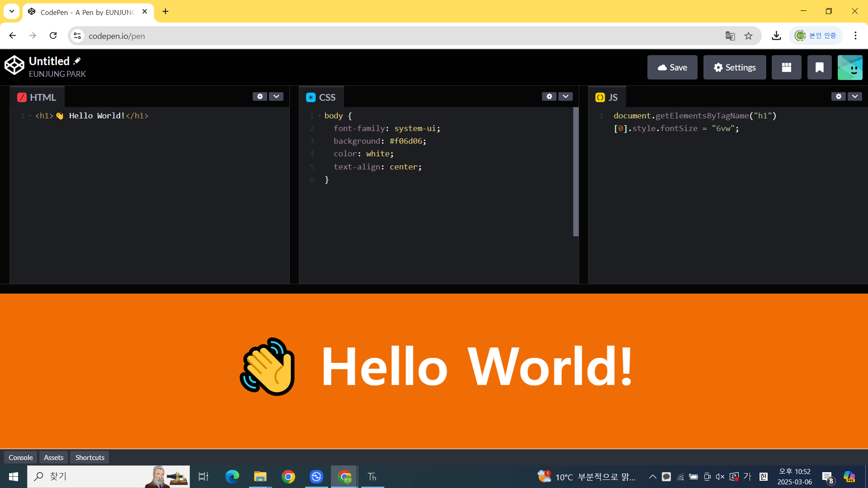The image size is (868, 488).
Task: Click the Untitled pen title
Action: pos(49,61)
